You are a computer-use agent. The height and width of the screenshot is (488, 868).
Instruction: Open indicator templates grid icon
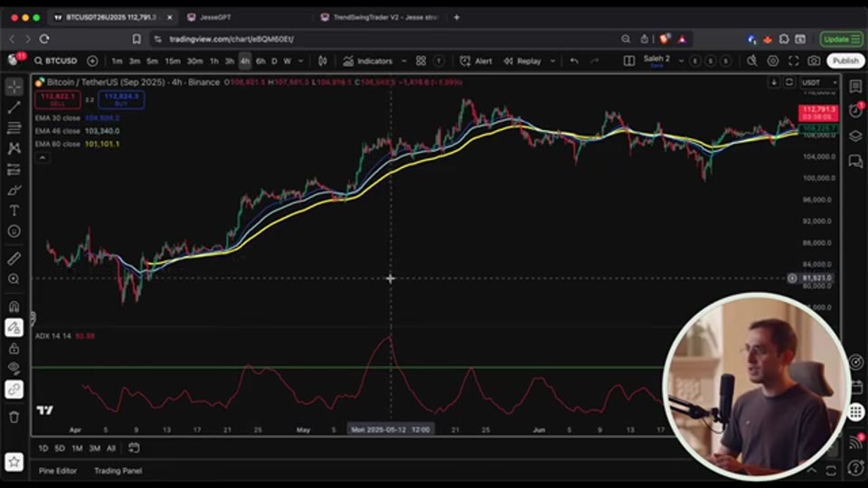pos(420,61)
